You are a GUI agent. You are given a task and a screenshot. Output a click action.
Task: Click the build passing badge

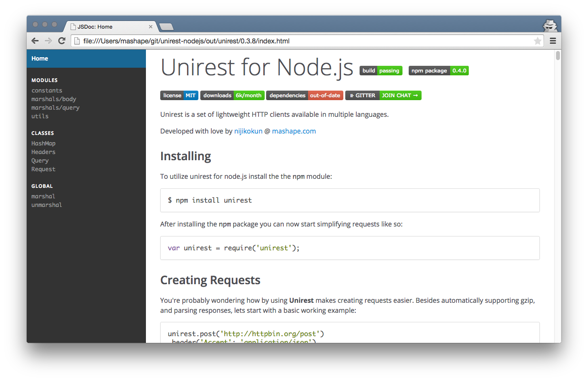point(381,71)
